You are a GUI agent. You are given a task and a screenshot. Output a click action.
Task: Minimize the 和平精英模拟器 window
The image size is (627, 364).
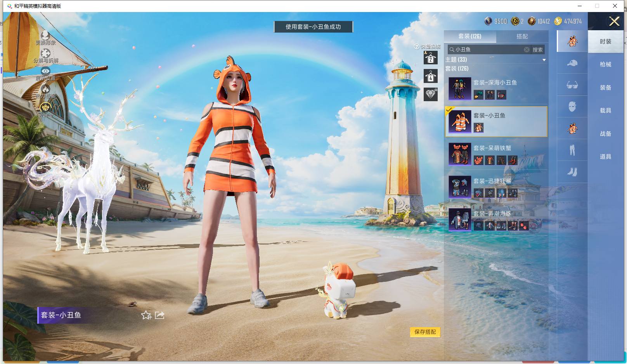(x=580, y=6)
